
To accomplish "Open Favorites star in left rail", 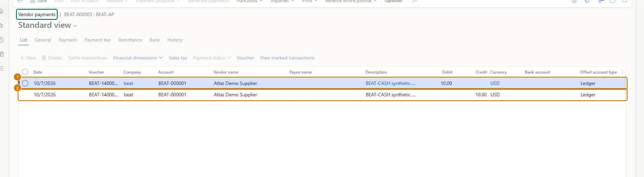I will tap(1, 25).
